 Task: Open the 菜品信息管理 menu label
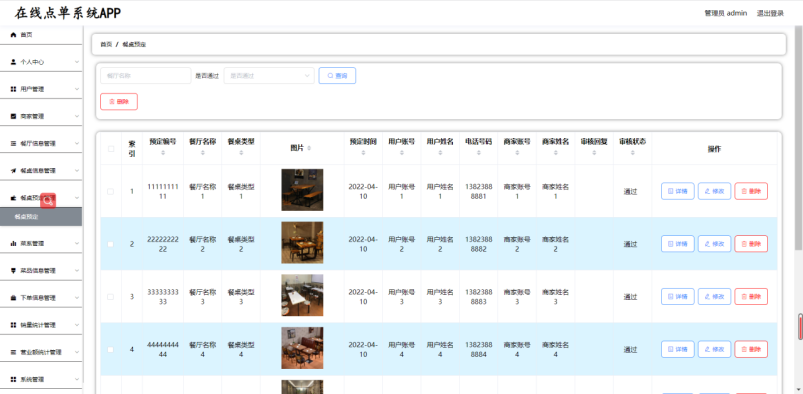pyautogui.click(x=38, y=271)
